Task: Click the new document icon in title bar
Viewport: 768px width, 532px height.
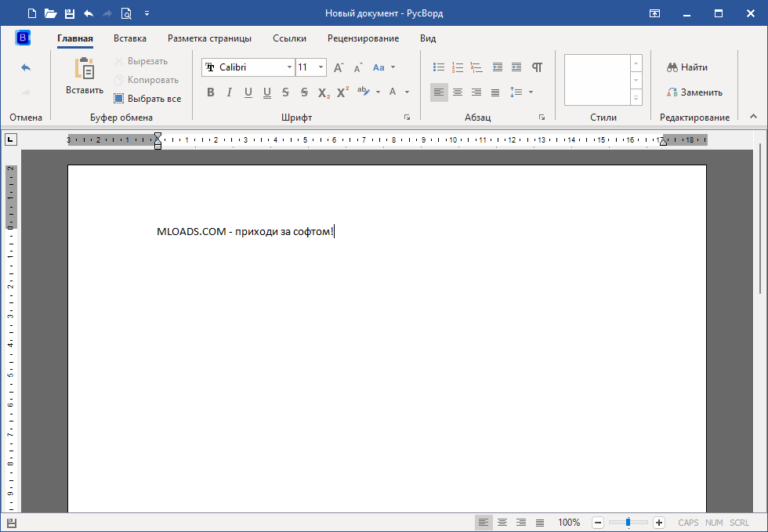Action: coord(31,13)
